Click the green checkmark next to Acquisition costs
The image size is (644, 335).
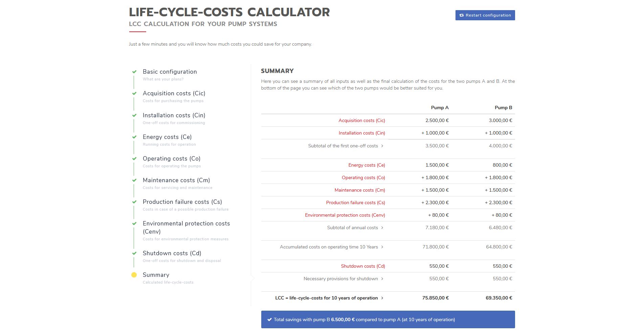tap(134, 93)
